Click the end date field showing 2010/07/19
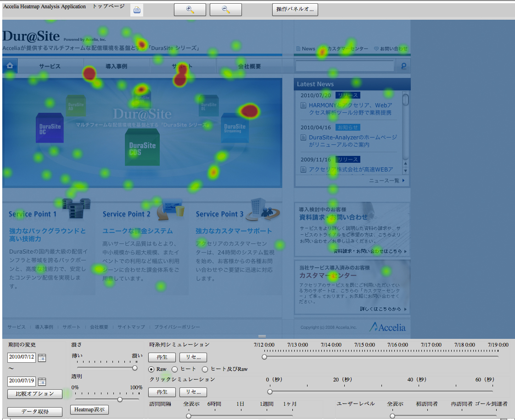The image size is (515, 420). tap(22, 381)
